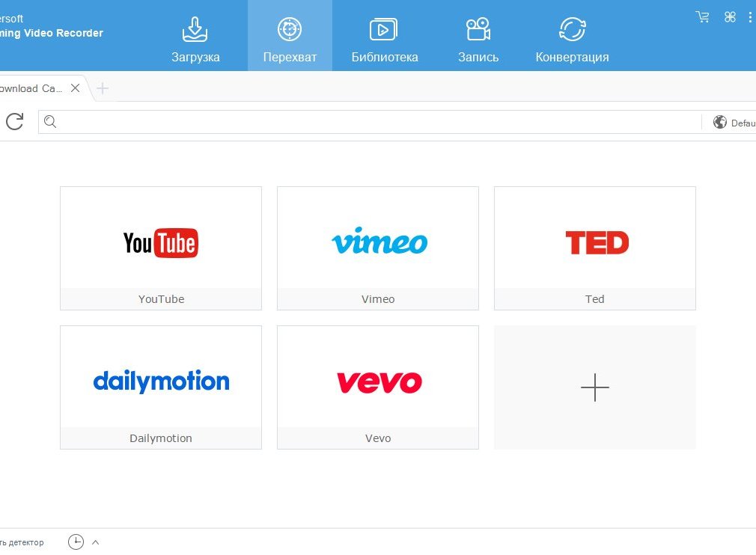Viewport: 756px width, 555px height.
Task: Reload the page with refresh icon
Action: click(x=15, y=121)
